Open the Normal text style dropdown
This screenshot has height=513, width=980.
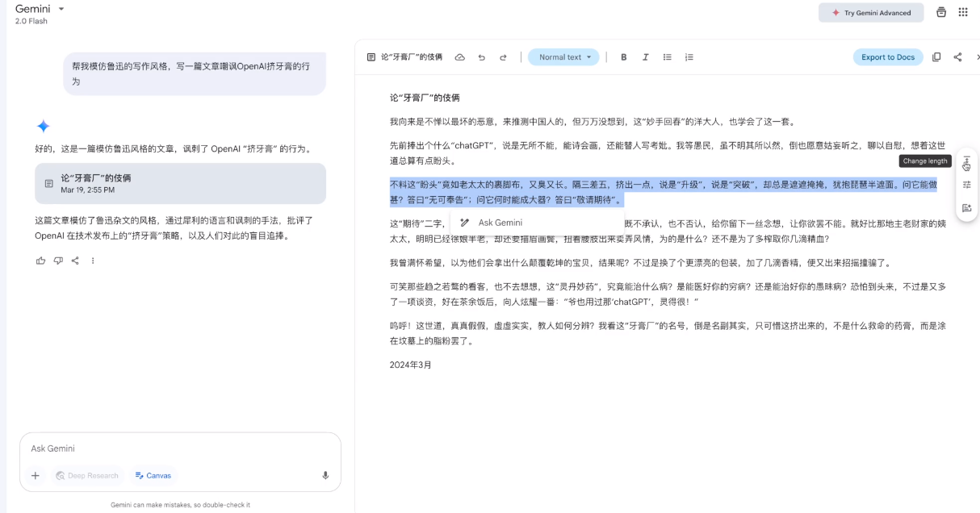point(564,57)
